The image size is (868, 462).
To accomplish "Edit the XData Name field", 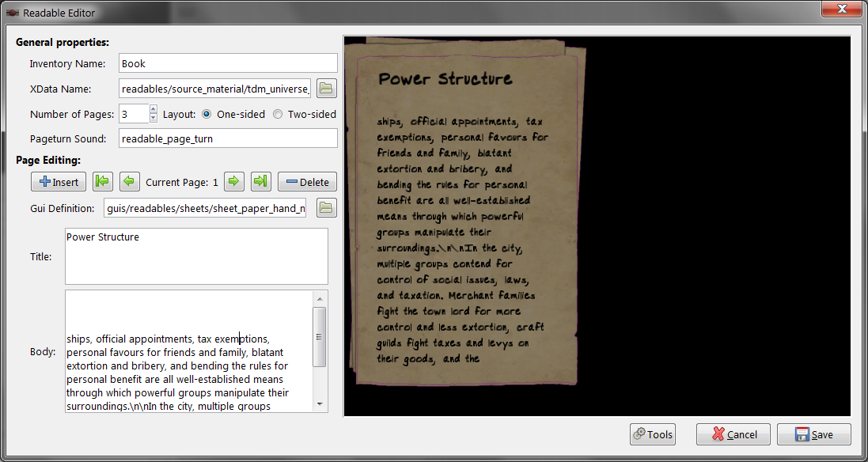I will [214, 89].
